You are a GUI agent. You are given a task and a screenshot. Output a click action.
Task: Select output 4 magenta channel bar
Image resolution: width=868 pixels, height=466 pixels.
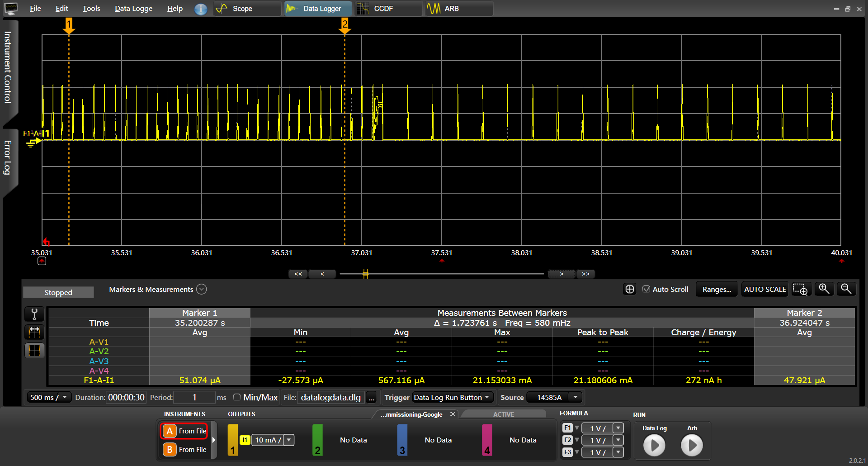pos(487,440)
